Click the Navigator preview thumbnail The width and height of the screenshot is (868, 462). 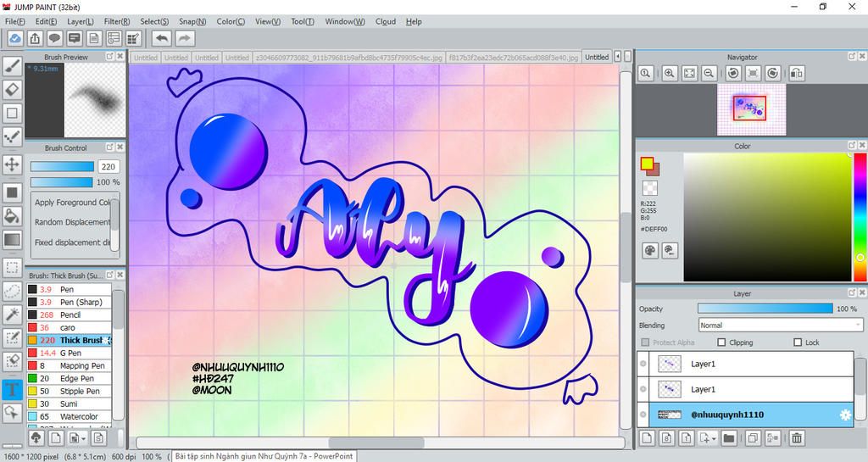pos(751,109)
